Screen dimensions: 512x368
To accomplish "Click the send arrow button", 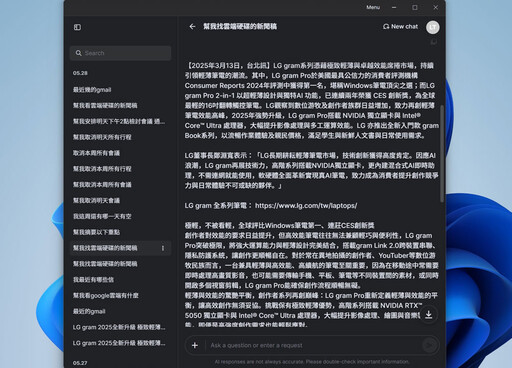I will point(429,345).
